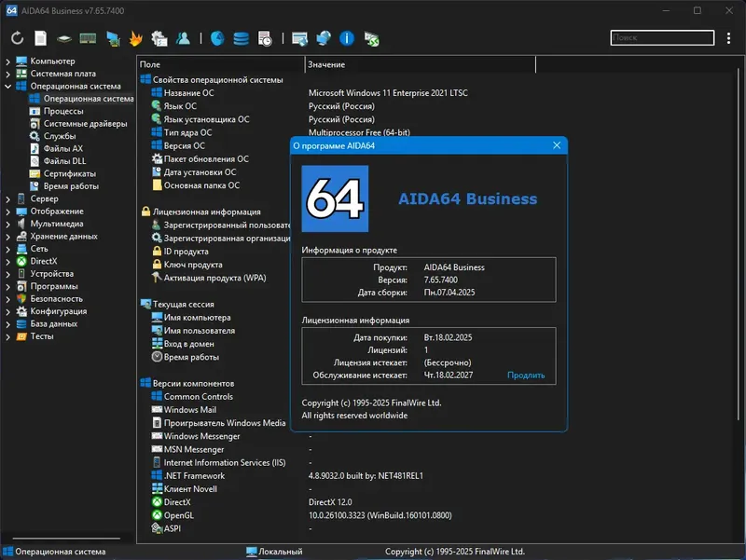This screenshot has height=560, width=746.
Task: Collapse the Операционная система tree node
Action: pos(8,87)
